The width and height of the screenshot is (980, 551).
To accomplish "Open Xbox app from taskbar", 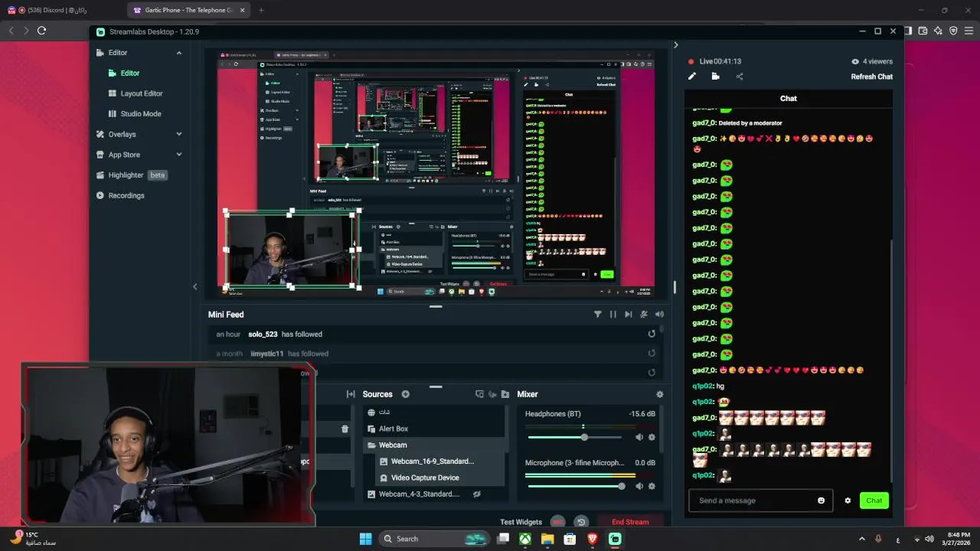I will coord(525,539).
